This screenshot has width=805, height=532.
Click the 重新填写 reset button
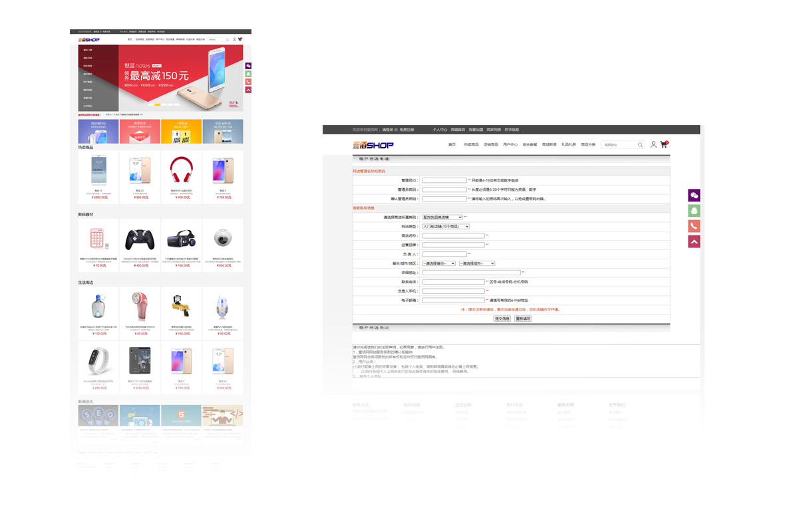click(524, 319)
